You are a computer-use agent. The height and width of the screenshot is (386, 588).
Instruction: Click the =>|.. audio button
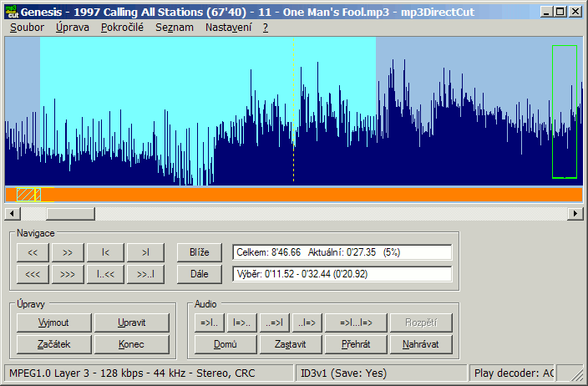[210, 323]
